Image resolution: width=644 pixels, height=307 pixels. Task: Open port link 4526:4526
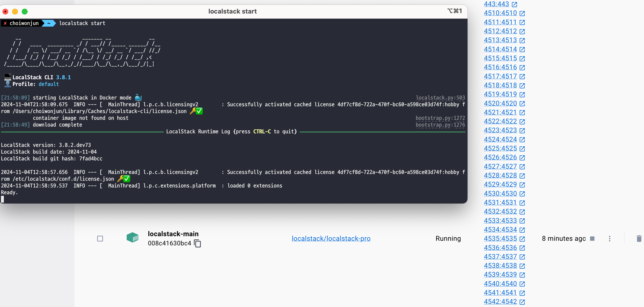[500, 157]
